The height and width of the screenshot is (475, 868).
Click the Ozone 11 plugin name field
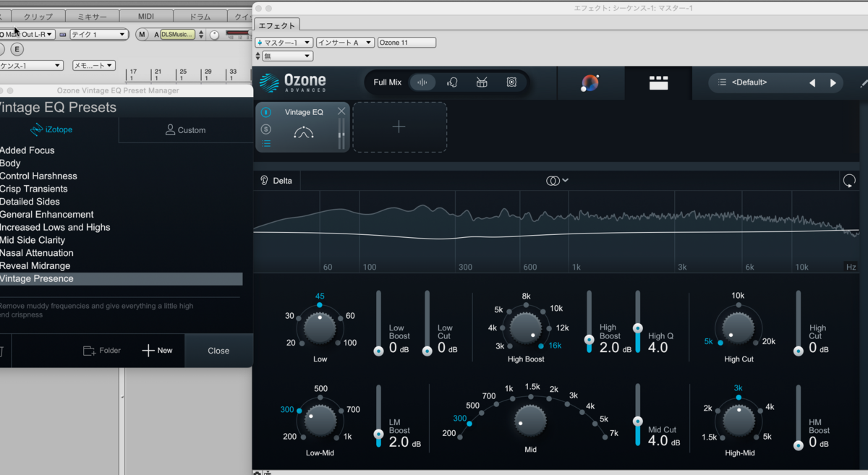point(407,43)
